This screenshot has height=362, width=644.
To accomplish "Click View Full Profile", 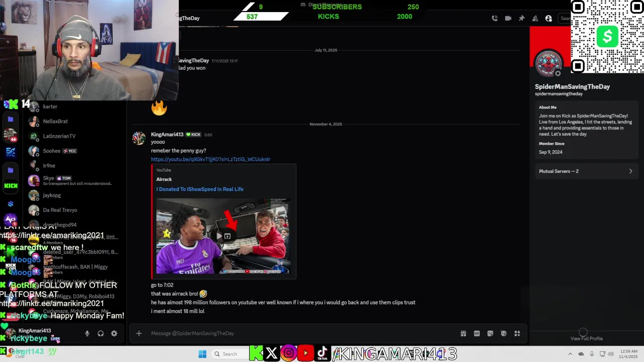I will 587,338.
